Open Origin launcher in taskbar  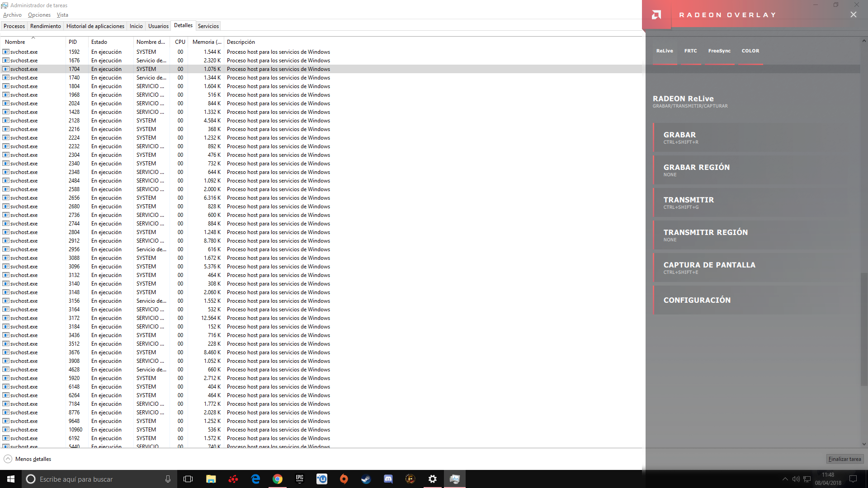coord(344,479)
